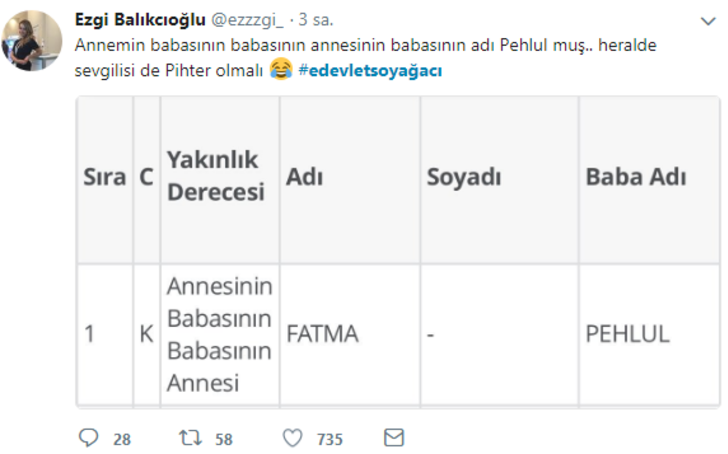This screenshot has height=454, width=728.
Task: Open the #edevletsoyağacı hashtag
Action: 370,72
